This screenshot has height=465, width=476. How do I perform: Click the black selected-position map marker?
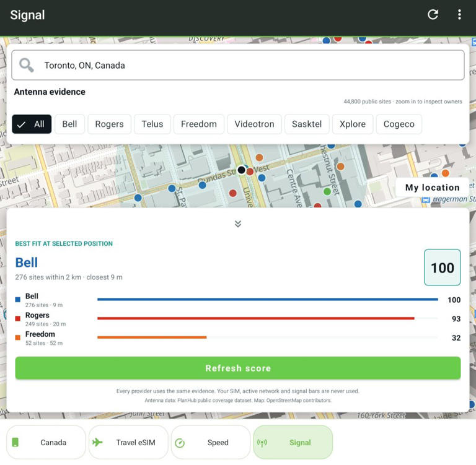241,170
